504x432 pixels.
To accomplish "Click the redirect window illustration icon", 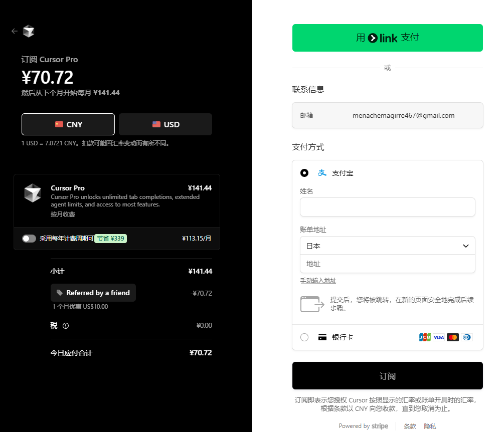I will [312, 304].
